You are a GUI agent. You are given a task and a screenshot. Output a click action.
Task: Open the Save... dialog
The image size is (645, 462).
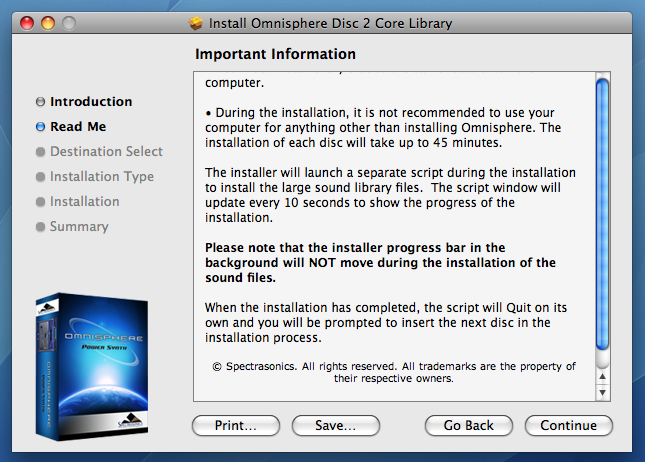(336, 425)
